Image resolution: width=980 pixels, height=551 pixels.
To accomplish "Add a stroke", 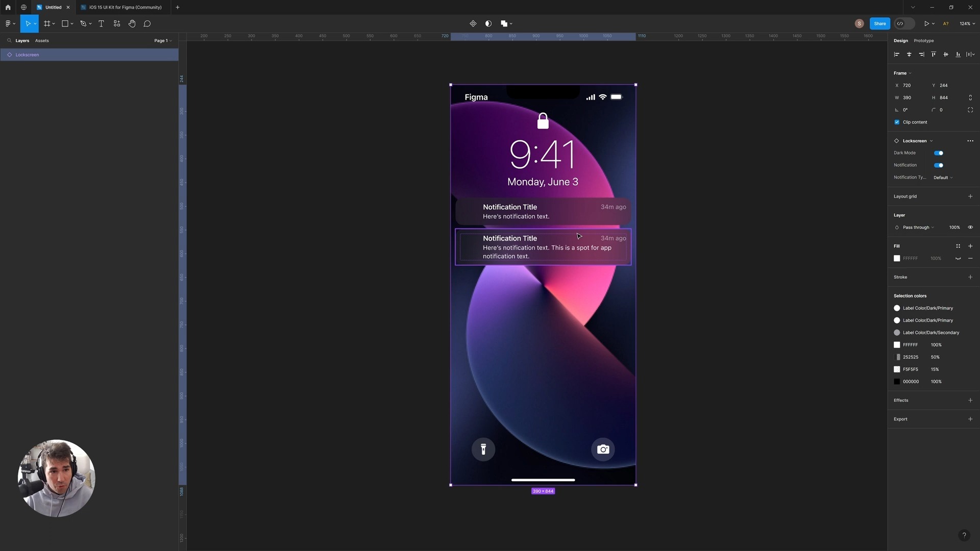I will 970,277.
